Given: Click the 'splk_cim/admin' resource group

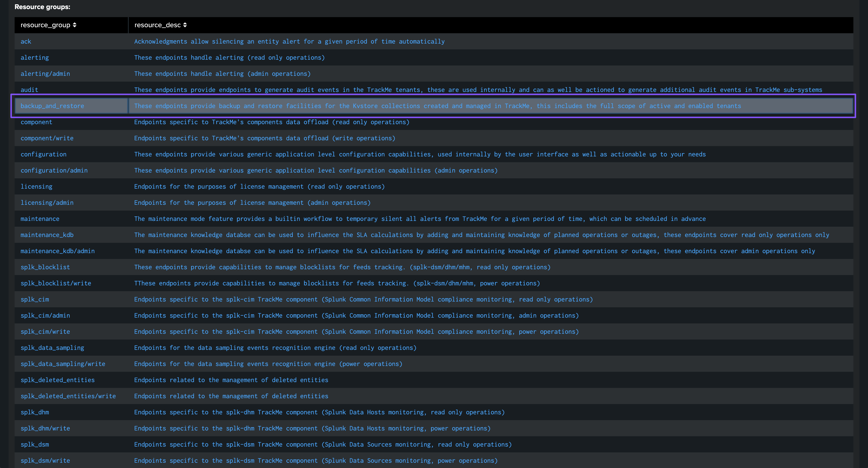Looking at the screenshot, I should (x=45, y=316).
